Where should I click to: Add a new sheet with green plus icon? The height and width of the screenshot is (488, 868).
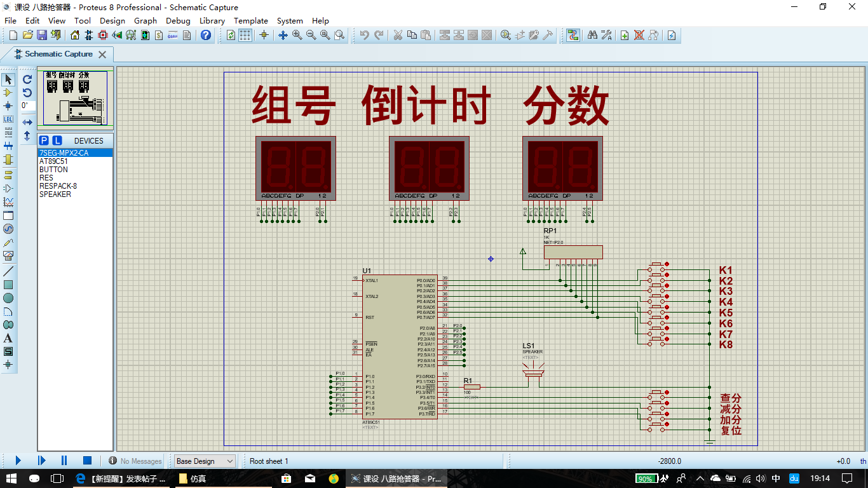625,35
